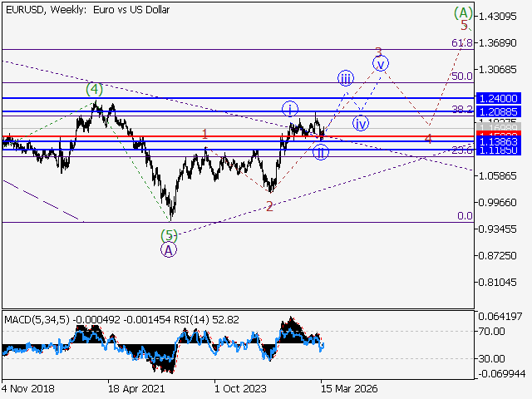Select the purple circled A wave marker
532x399 pixels.
(x=169, y=249)
